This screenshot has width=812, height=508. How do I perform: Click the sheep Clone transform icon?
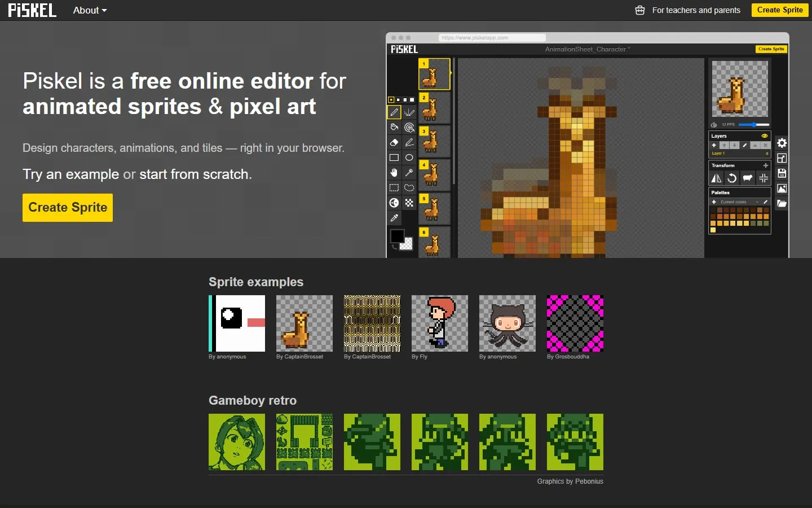748,178
